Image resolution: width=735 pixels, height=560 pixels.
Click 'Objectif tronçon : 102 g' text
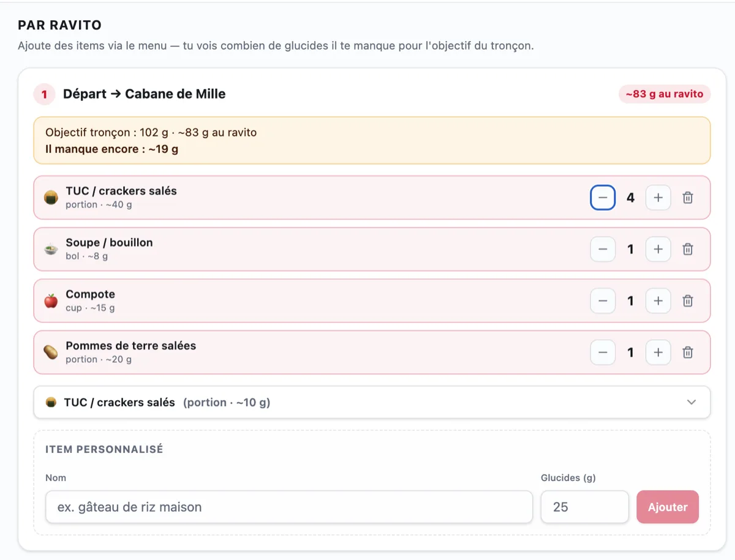click(x=107, y=132)
